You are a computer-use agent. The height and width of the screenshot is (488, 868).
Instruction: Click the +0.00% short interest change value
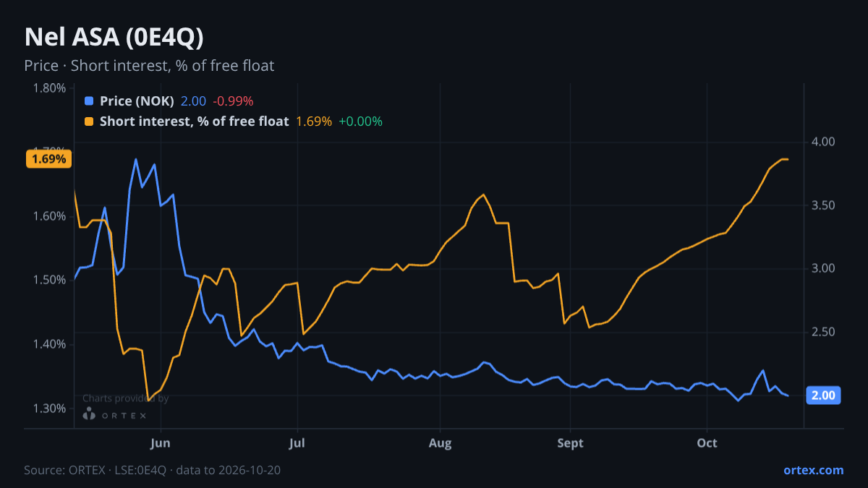tap(360, 121)
